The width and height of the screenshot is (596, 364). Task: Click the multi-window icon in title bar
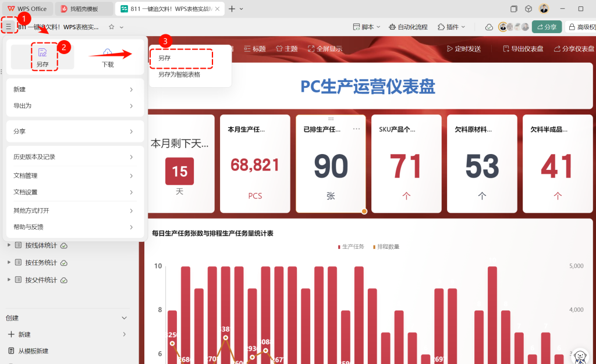pos(513,9)
